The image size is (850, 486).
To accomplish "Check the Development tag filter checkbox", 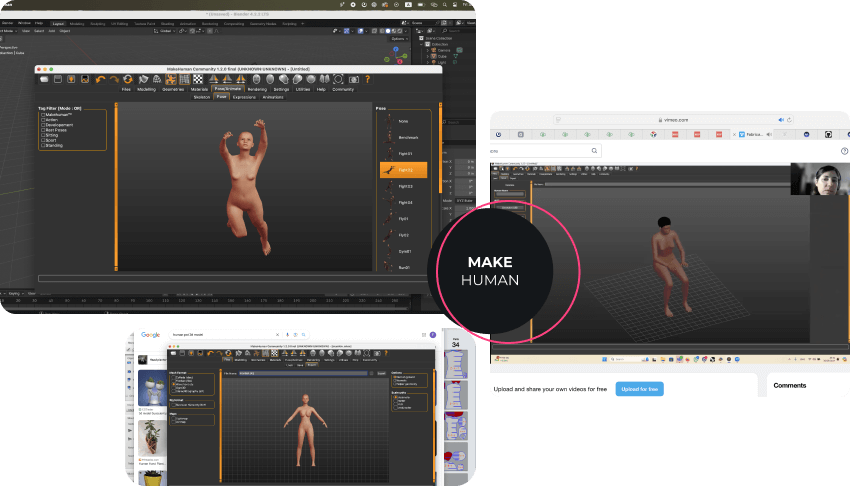I will point(43,125).
